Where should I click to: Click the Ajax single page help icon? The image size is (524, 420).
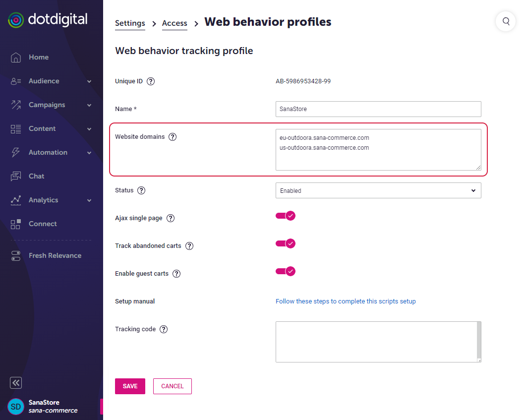pos(171,218)
